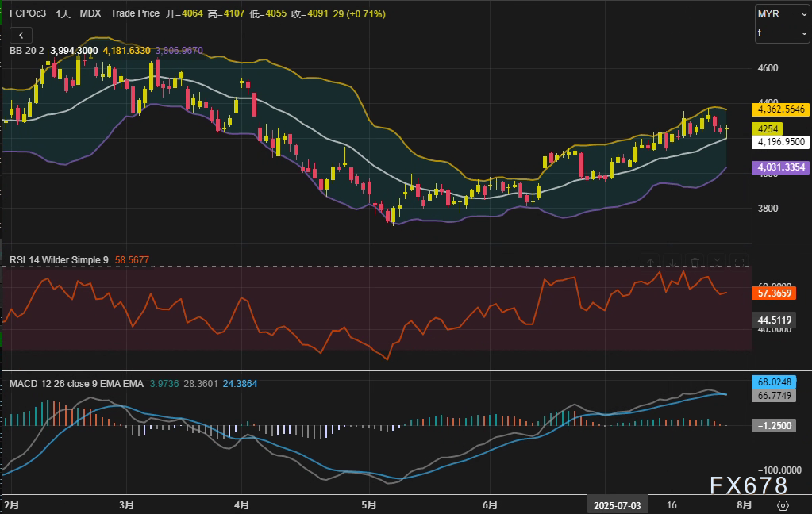This screenshot has width=812, height=514.
Task: Click the 2025-07-03 date marker
Action: tap(617, 504)
